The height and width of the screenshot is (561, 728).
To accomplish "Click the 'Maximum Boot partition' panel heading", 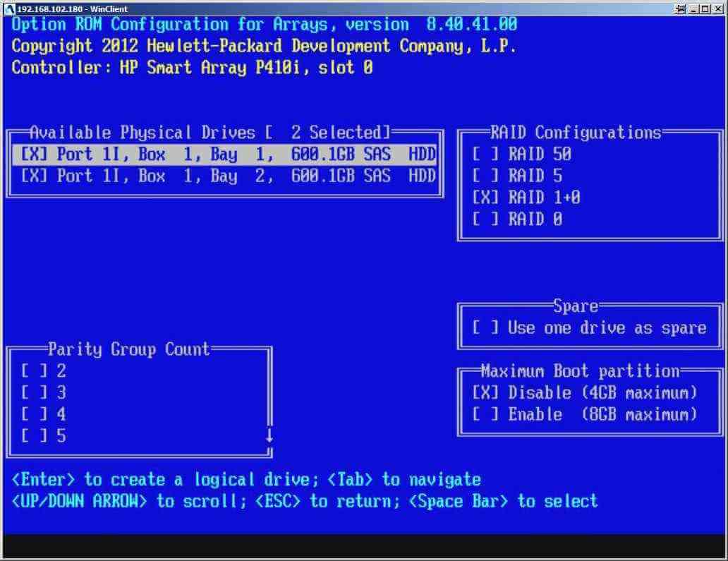I will click(x=581, y=371).
